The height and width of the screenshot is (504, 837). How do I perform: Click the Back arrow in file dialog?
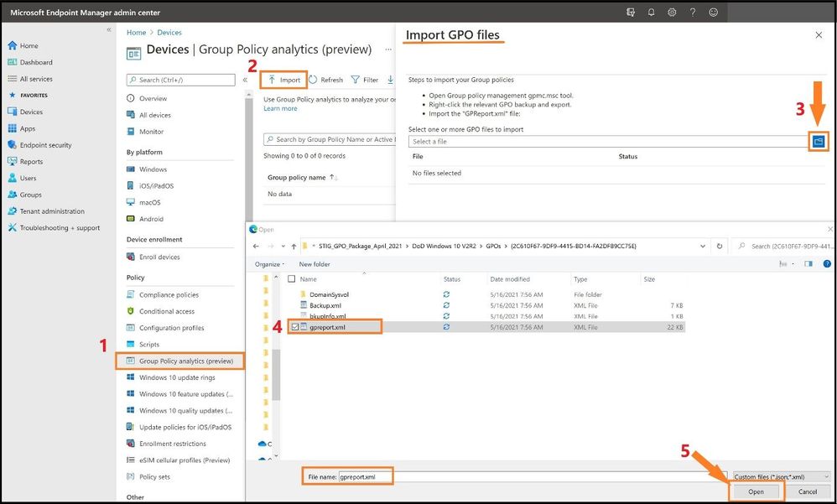point(257,247)
